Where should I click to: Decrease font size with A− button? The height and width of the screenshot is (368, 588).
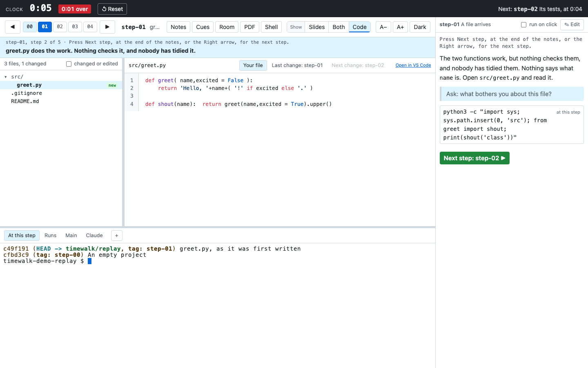383,27
